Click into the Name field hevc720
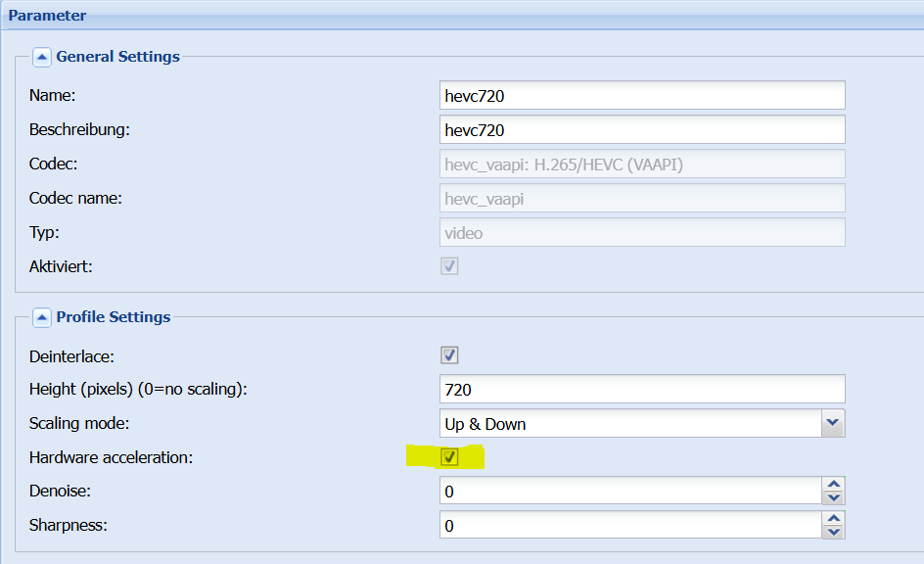The width and height of the screenshot is (924, 564). click(642, 96)
